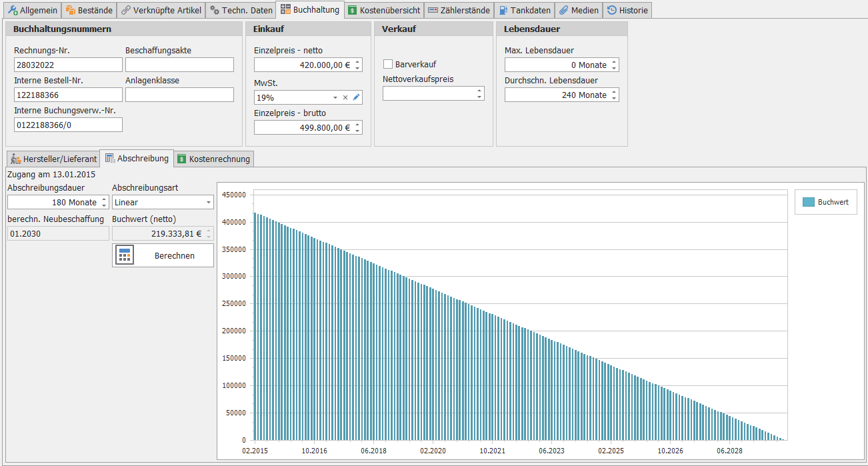Click the Zählerstände counter icon
This screenshot has width=868, height=466.
433,10
